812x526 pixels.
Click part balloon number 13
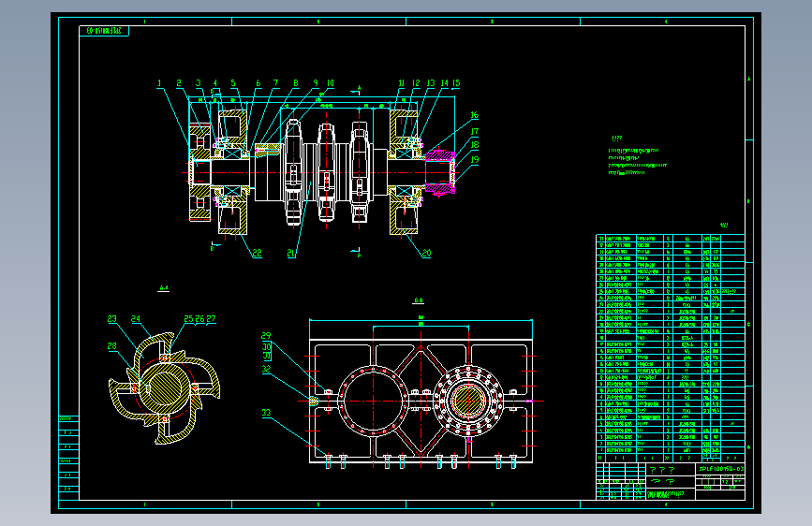tap(431, 83)
